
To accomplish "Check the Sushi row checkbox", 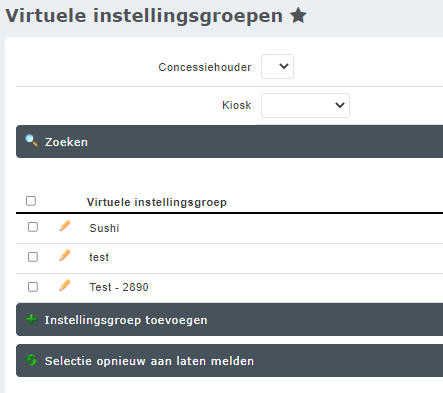I will 33,227.
